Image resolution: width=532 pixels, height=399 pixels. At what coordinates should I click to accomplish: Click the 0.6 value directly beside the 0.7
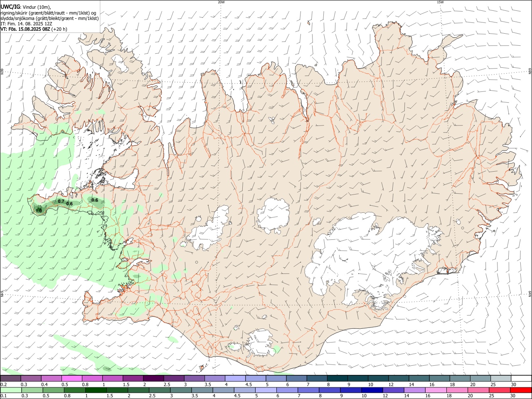tap(69, 204)
